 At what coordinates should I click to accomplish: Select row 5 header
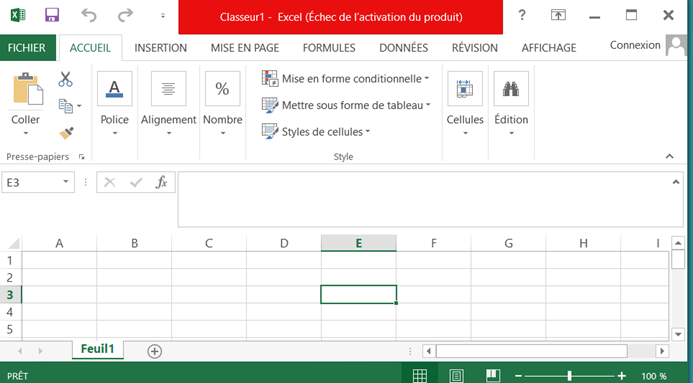click(x=10, y=330)
